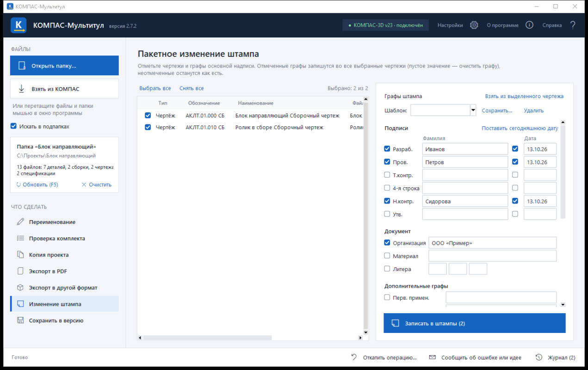Click the envelope icon for Сообщить об ошибке

point(433,358)
